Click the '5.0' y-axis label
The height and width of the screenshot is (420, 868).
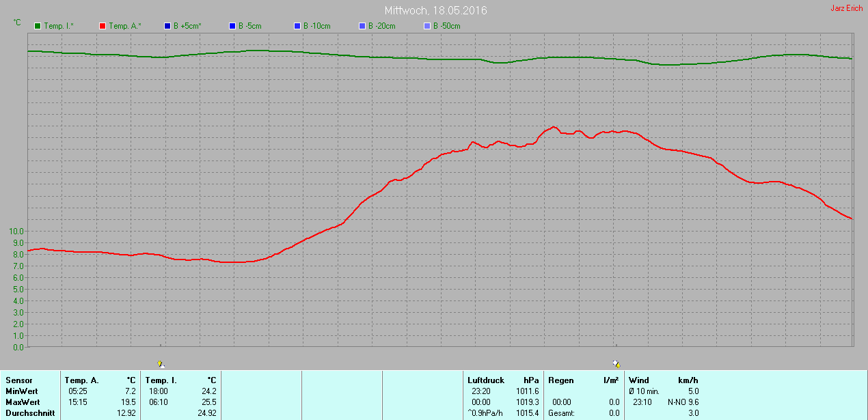pos(18,289)
